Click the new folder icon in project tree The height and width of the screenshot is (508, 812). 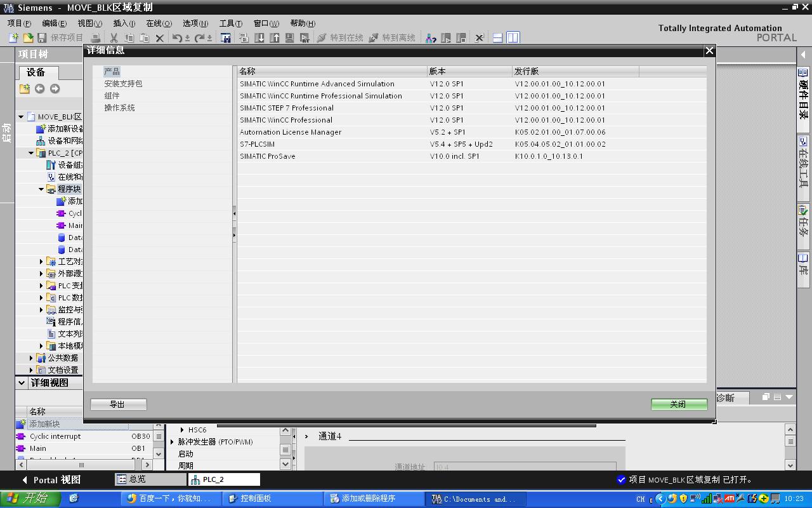[x=24, y=88]
